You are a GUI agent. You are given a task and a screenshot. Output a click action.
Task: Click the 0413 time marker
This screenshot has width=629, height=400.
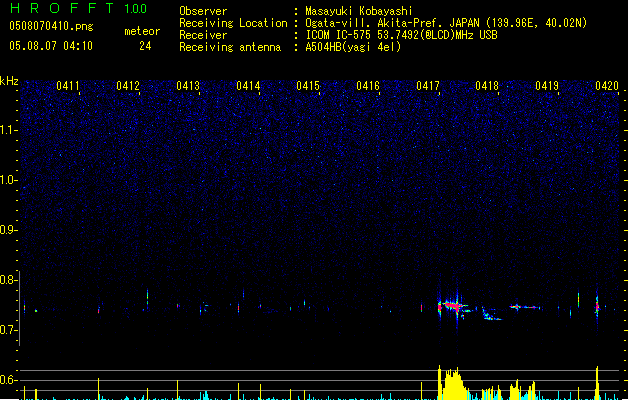pyautogui.click(x=188, y=85)
